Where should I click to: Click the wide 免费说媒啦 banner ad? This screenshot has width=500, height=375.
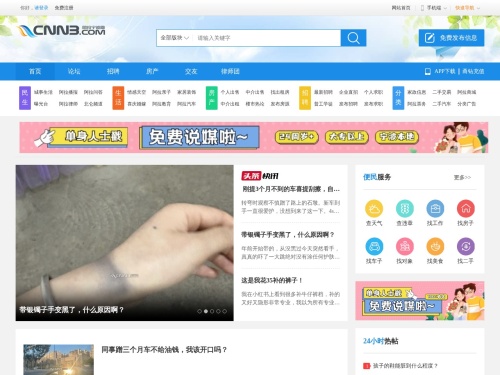pyautogui.click(x=254, y=137)
